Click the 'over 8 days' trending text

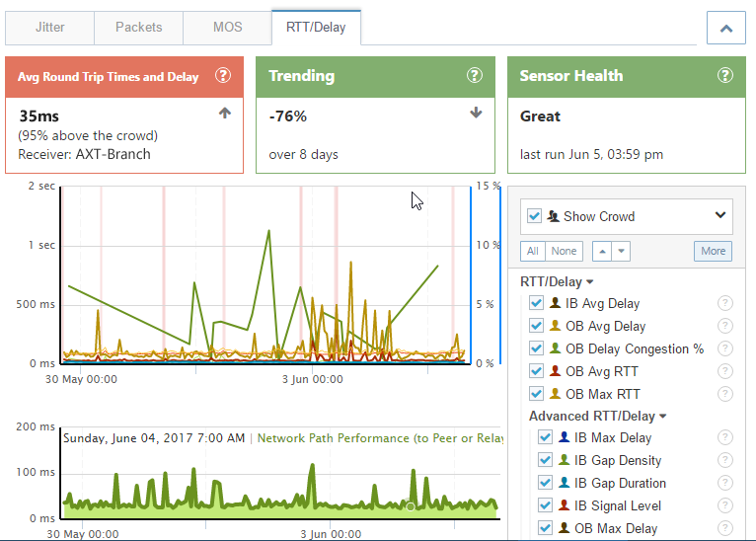click(x=303, y=155)
